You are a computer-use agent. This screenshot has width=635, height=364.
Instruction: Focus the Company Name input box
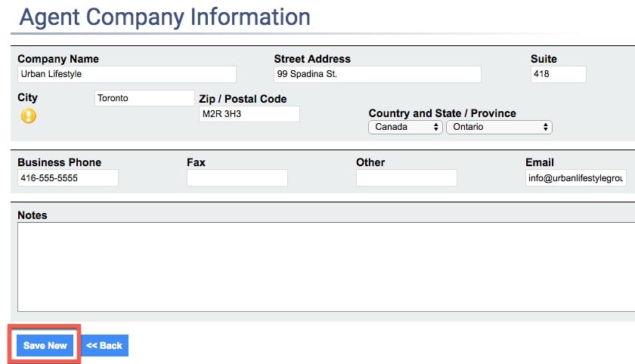point(126,74)
